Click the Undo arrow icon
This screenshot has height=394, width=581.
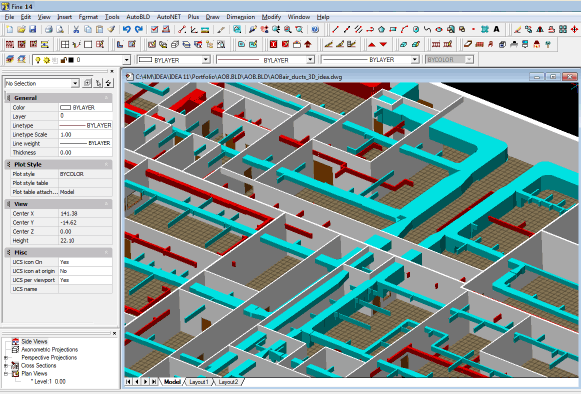[x=127, y=30]
